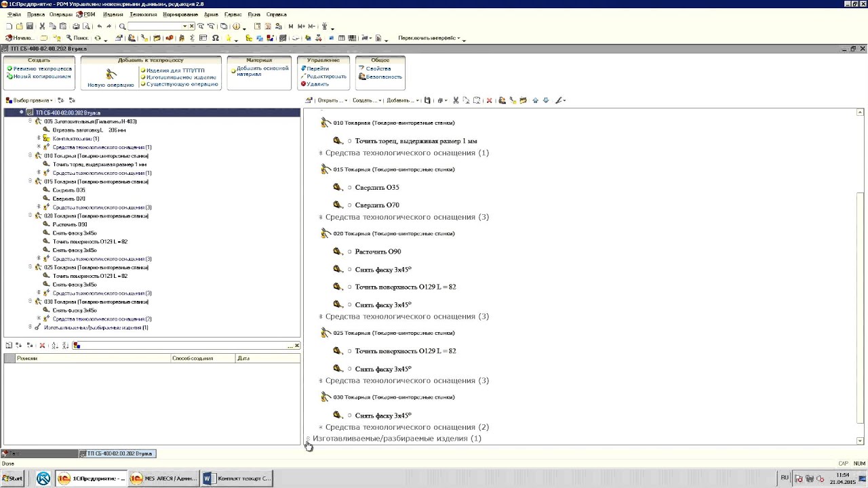868x488 pixels.
Task: Click the Sigma sum icon in the second toolbar
Action: click(x=192, y=38)
